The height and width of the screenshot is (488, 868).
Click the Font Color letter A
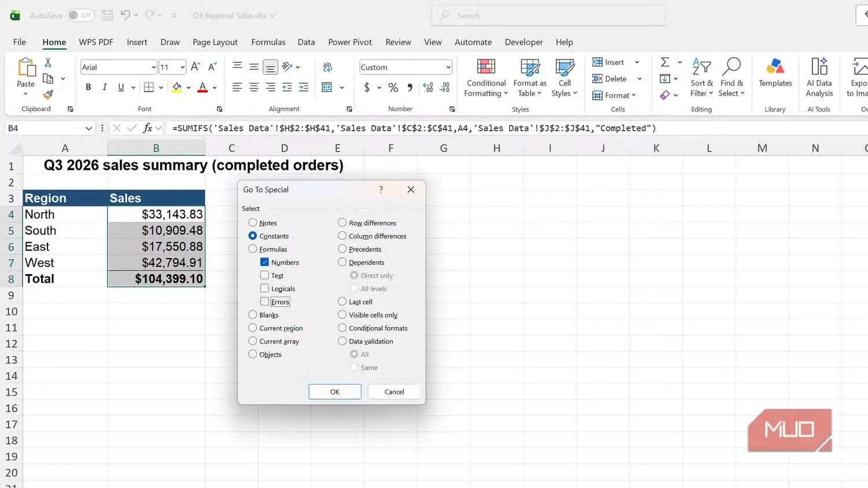pyautogui.click(x=203, y=87)
